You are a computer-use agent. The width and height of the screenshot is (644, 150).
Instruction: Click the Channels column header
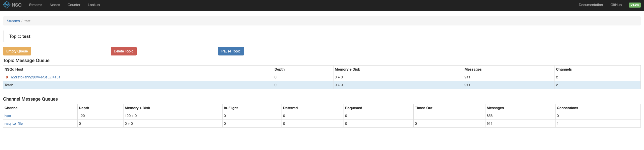tap(564, 69)
